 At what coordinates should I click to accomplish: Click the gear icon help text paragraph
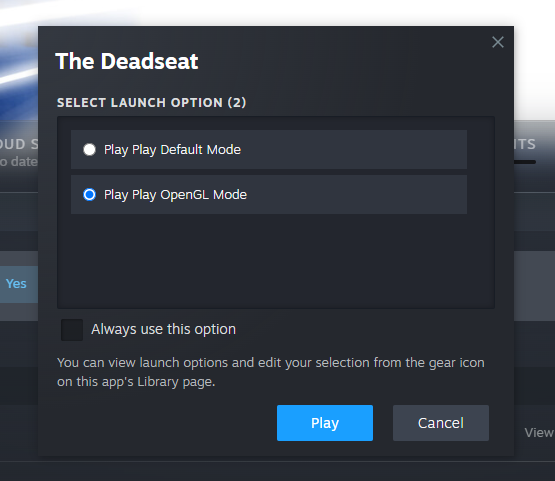point(270,372)
